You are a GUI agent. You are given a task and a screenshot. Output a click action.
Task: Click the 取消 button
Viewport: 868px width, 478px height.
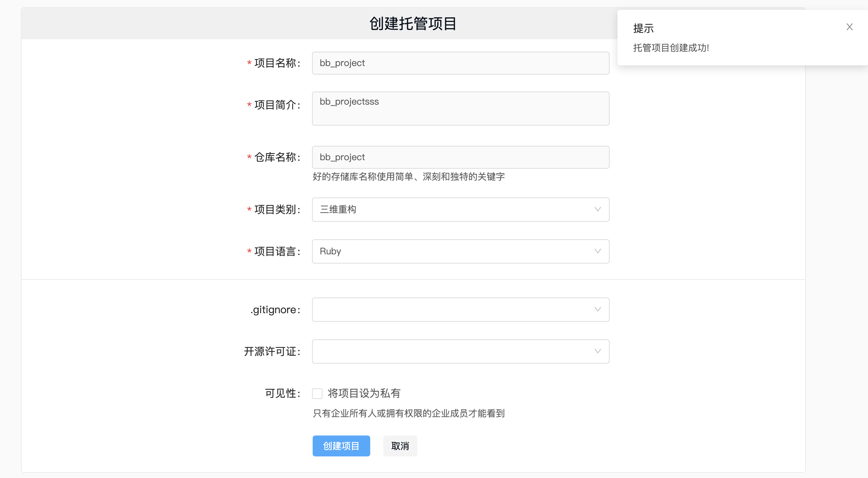click(x=400, y=446)
